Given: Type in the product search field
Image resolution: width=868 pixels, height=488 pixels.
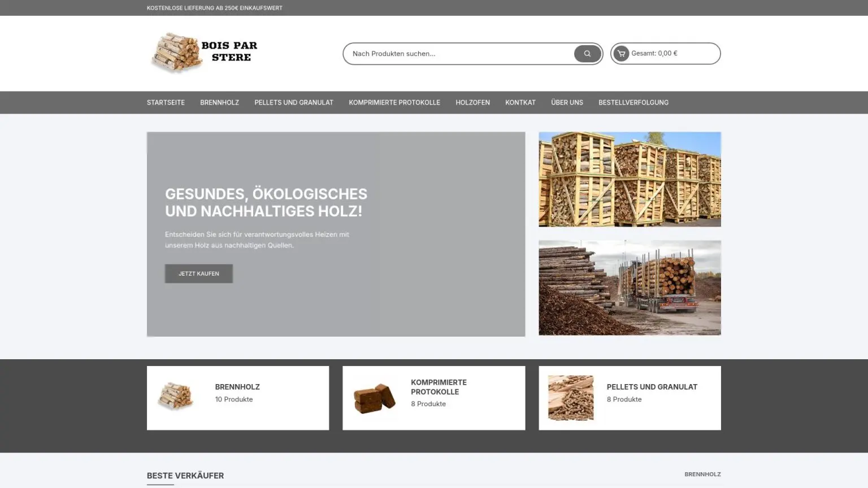Looking at the screenshot, I should (x=458, y=54).
